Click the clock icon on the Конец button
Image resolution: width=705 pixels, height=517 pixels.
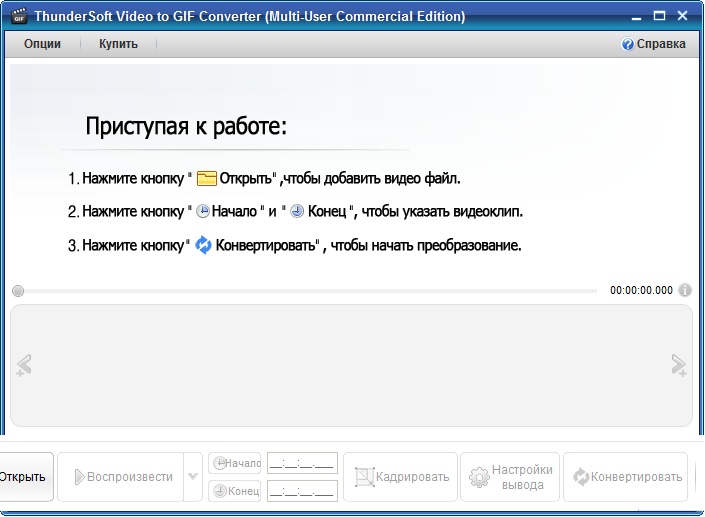pyautogui.click(x=220, y=491)
